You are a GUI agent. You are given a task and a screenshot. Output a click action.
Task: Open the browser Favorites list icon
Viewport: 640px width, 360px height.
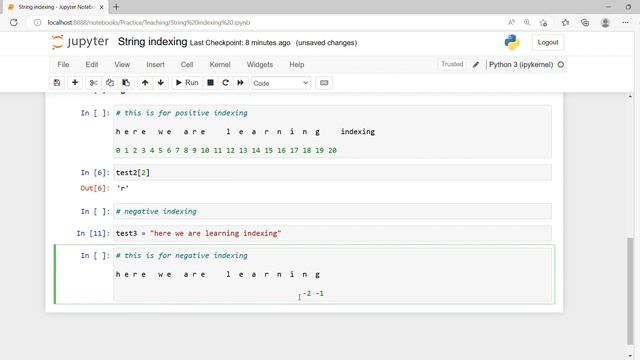(565, 22)
